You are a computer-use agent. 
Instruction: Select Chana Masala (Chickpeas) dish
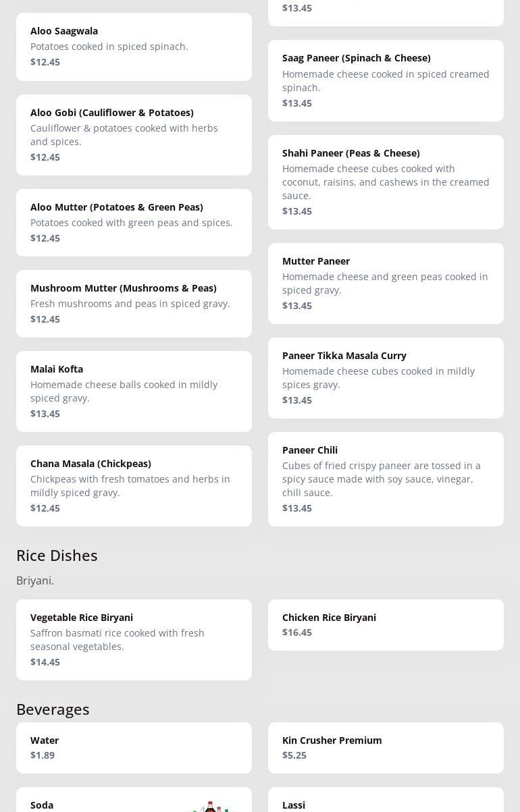click(134, 485)
